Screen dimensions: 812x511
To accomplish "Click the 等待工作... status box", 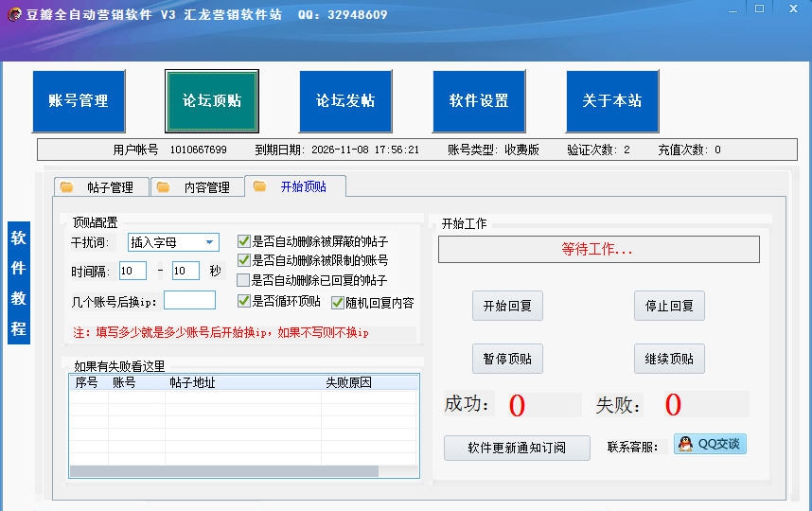I will pos(599,250).
